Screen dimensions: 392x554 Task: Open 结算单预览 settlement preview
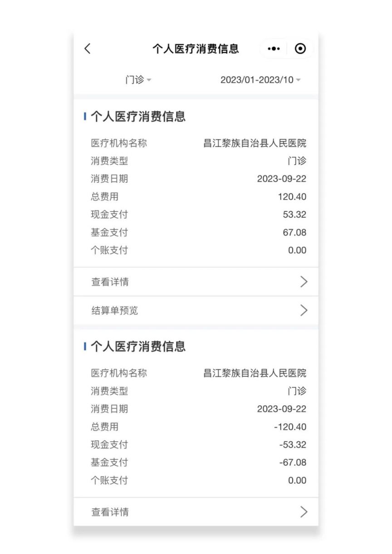(x=196, y=311)
